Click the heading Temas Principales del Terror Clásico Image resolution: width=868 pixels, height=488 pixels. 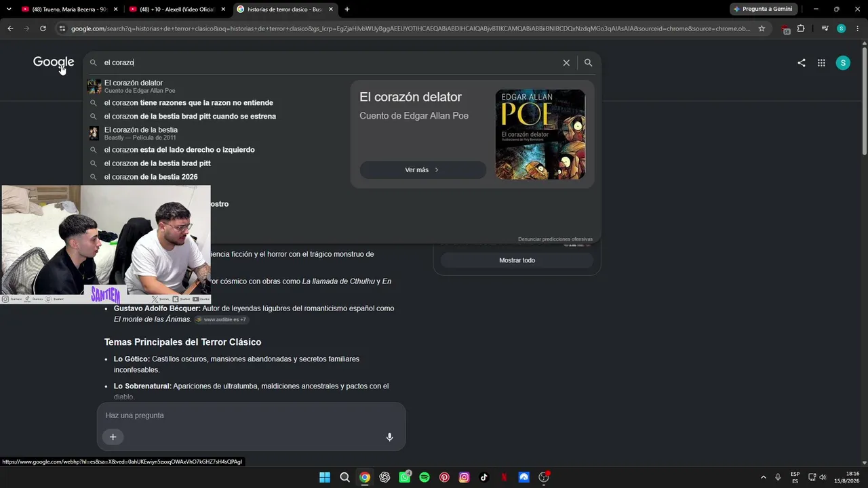(182, 342)
